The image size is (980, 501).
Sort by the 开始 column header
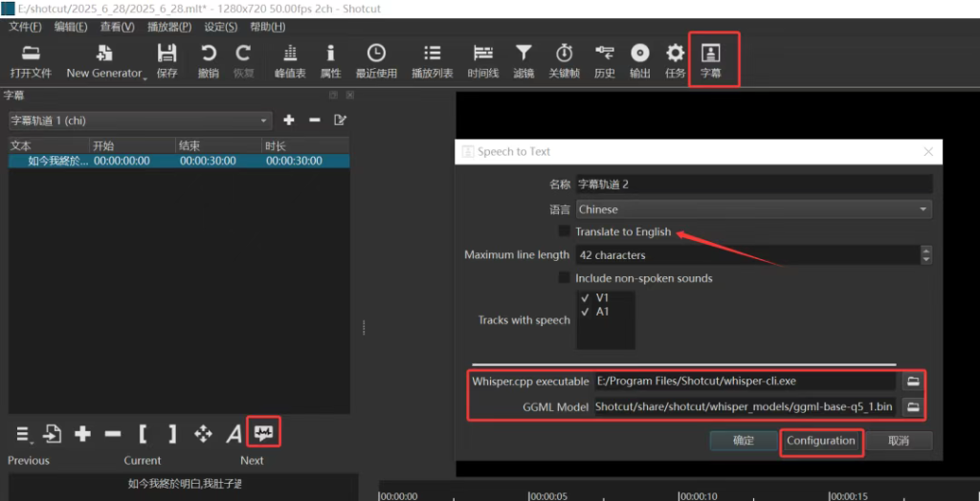click(x=132, y=146)
